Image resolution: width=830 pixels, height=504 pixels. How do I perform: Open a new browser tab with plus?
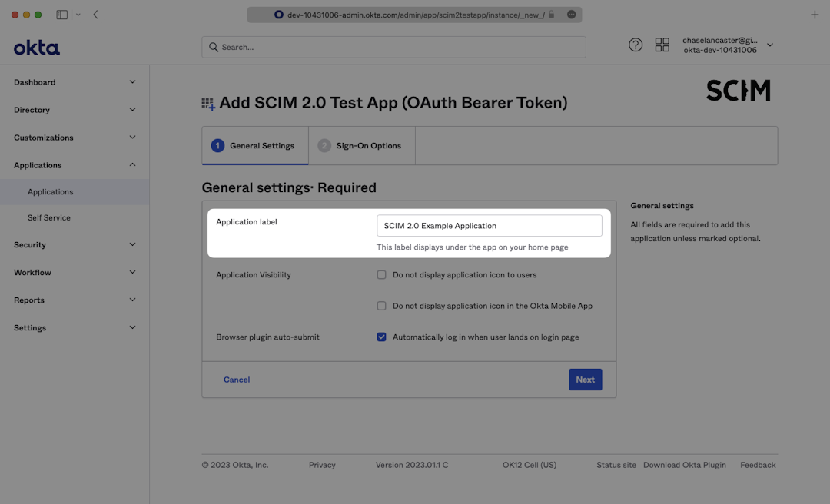(815, 15)
